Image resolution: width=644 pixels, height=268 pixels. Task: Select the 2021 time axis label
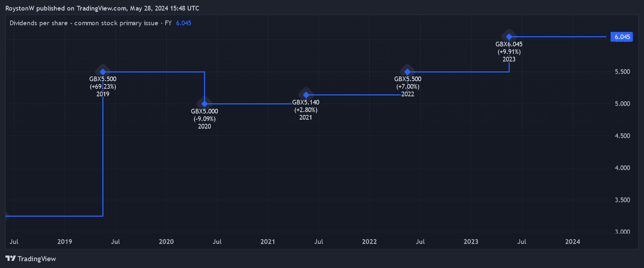pyautogui.click(x=268, y=241)
